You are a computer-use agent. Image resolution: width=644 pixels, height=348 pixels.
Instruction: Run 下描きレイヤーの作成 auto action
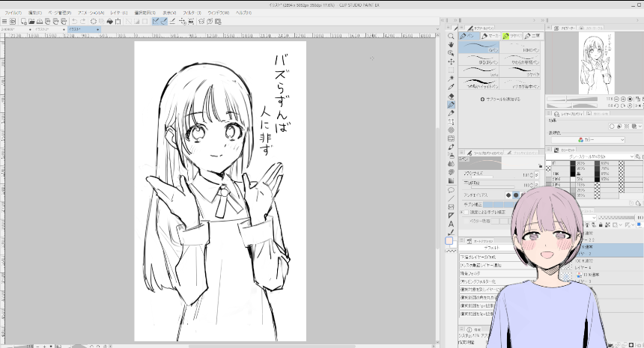(x=487, y=257)
